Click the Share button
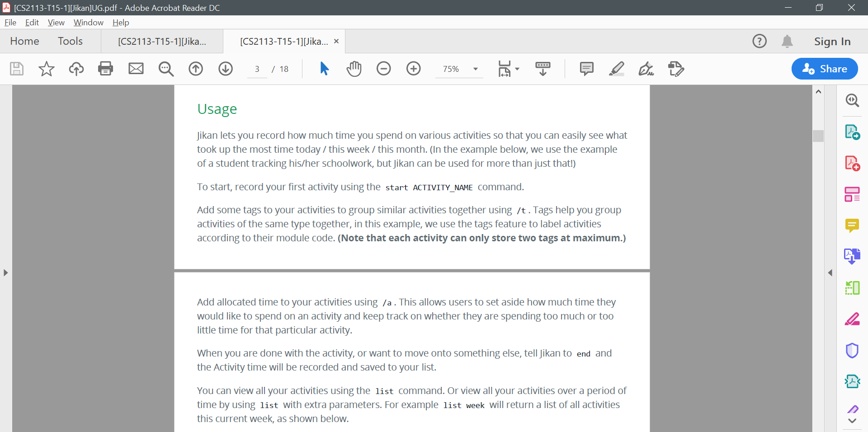The width and height of the screenshot is (868, 432). [825, 69]
